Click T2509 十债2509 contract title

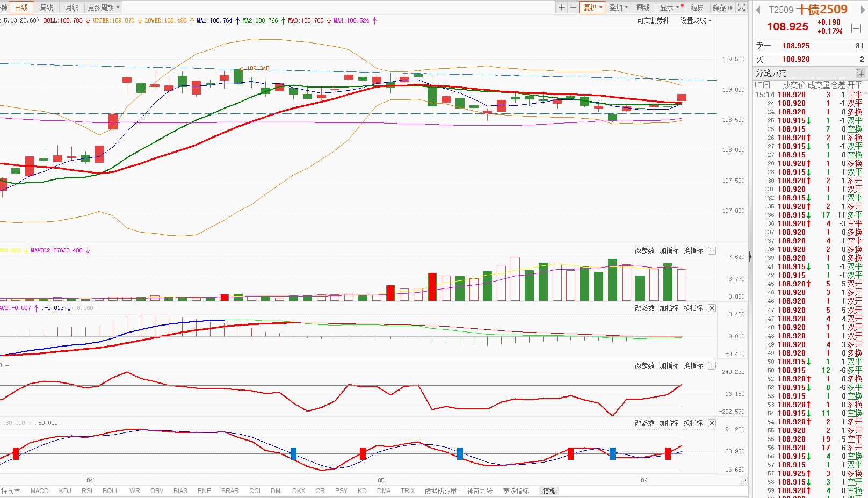click(x=808, y=10)
